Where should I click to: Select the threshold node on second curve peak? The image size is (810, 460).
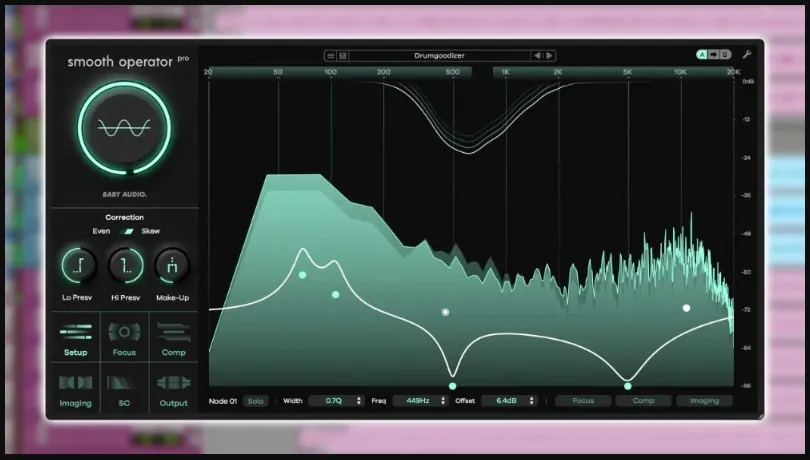tap(336, 295)
